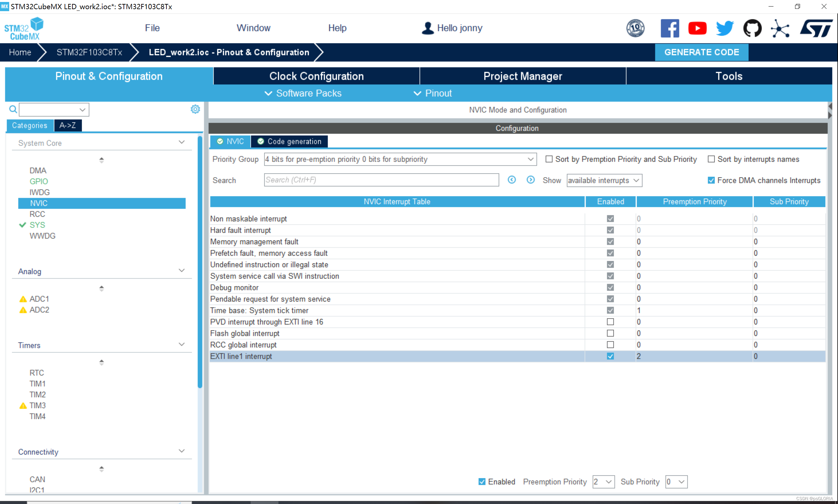Open the GitHub icon link
Viewport: 838px width, 504px height.
752,28
